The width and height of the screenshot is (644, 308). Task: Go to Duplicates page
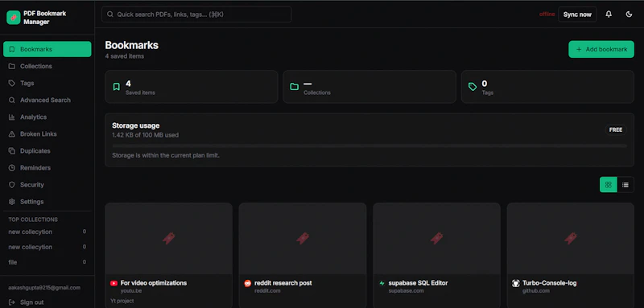pos(47,151)
